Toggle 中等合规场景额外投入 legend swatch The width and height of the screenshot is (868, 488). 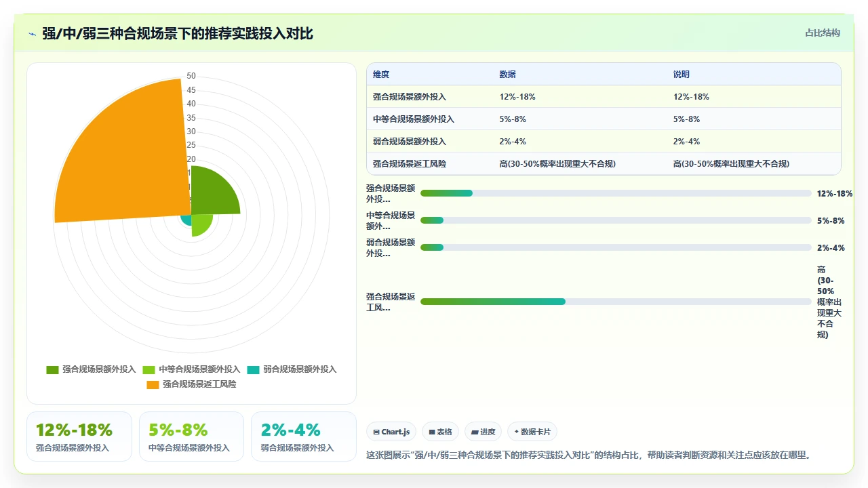[x=149, y=370]
